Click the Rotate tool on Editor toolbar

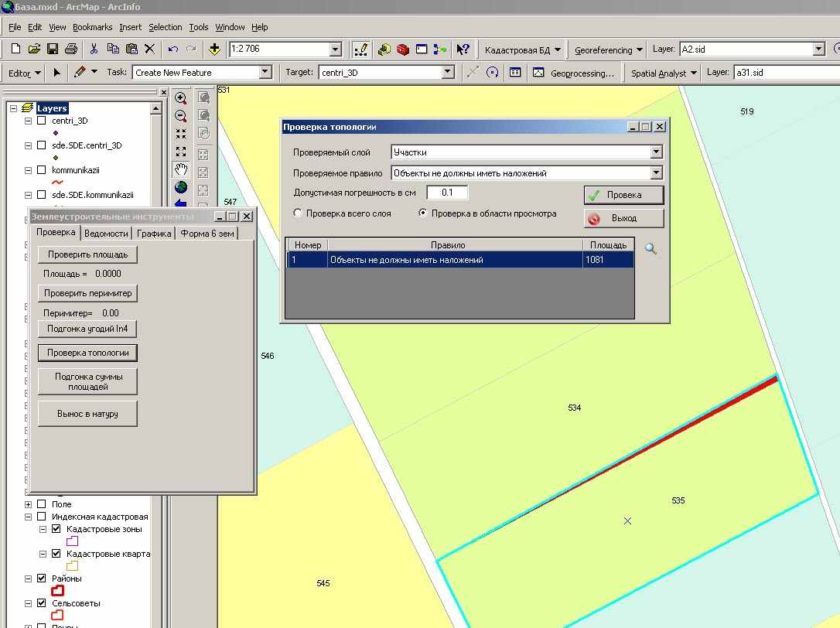493,73
